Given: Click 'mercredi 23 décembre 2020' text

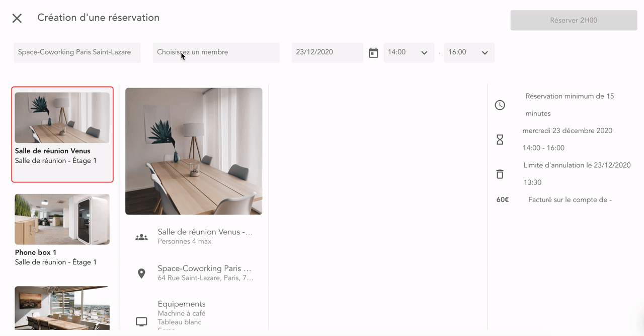Looking at the screenshot, I should tap(568, 130).
